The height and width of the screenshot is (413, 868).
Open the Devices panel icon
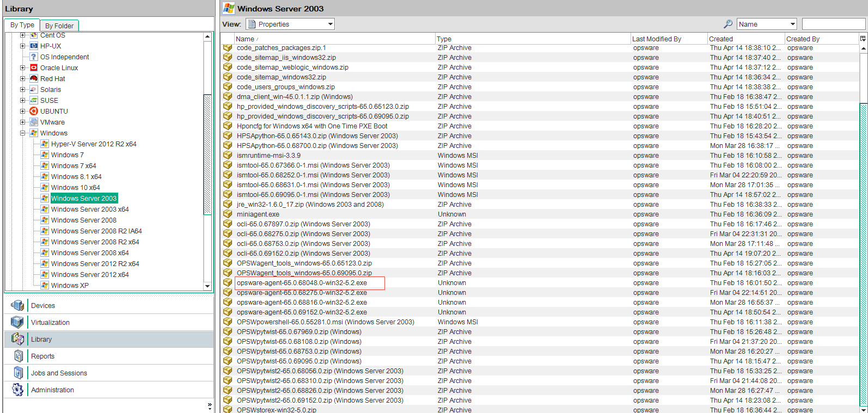click(17, 305)
